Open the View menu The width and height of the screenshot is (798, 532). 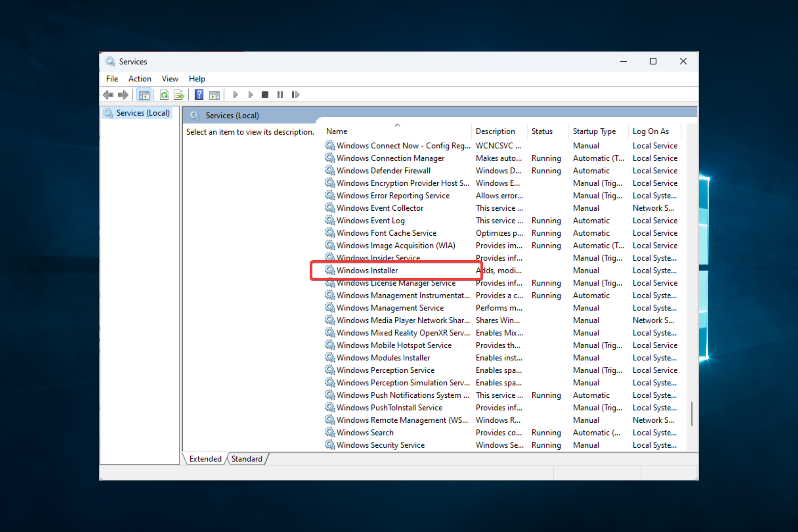pyautogui.click(x=170, y=79)
